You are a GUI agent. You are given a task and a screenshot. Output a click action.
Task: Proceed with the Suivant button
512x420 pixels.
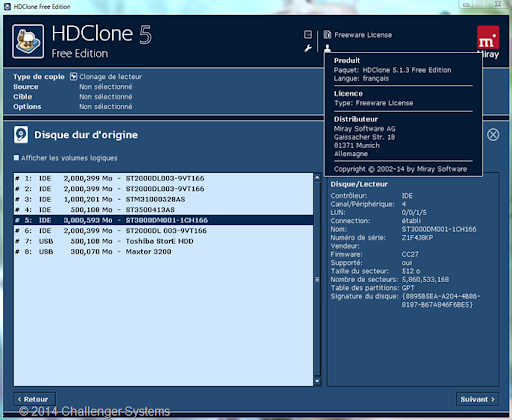(x=477, y=399)
